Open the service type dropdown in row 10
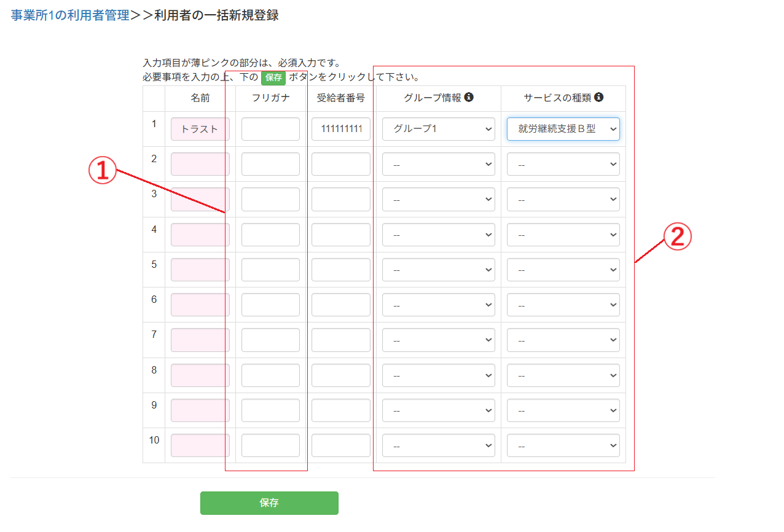This screenshot has height=532, width=784. tap(563, 445)
